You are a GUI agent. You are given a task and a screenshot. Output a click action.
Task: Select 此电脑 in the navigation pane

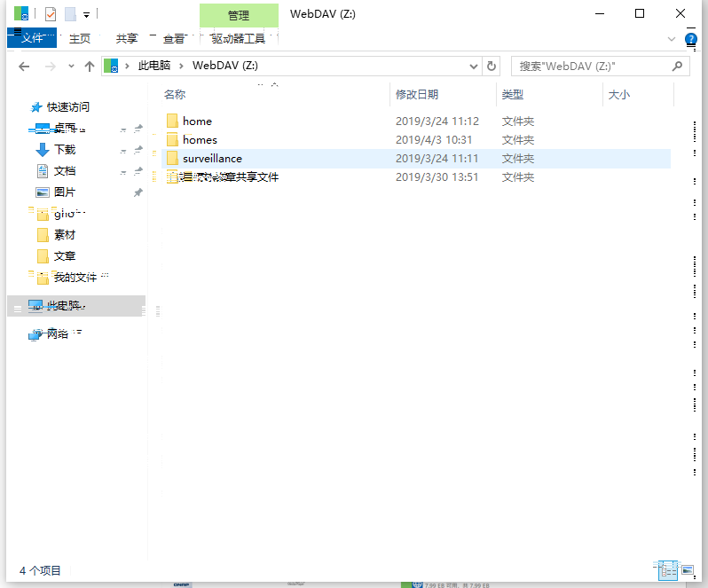pos(76,306)
